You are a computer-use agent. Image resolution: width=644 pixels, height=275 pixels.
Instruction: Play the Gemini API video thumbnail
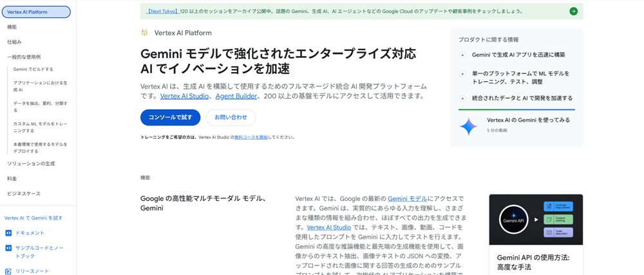[x=536, y=220]
